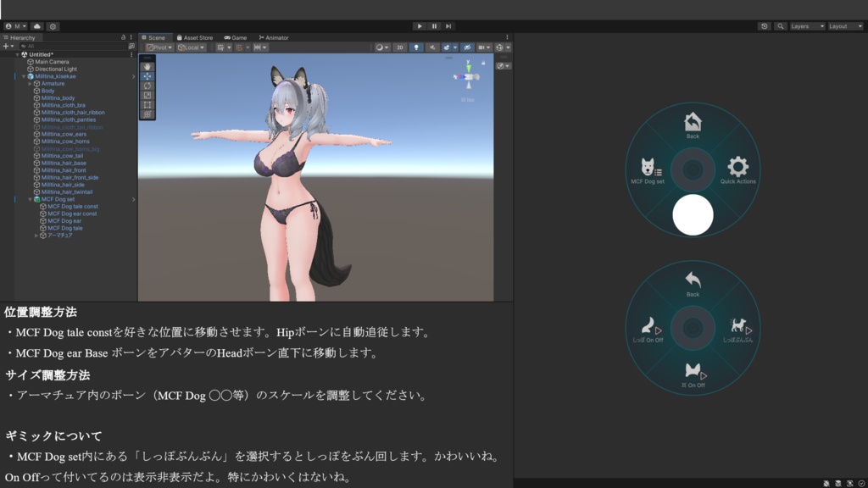The width and height of the screenshot is (868, 488).
Task: Open Milltina_kisekae prefab arrow
Action: [133, 76]
